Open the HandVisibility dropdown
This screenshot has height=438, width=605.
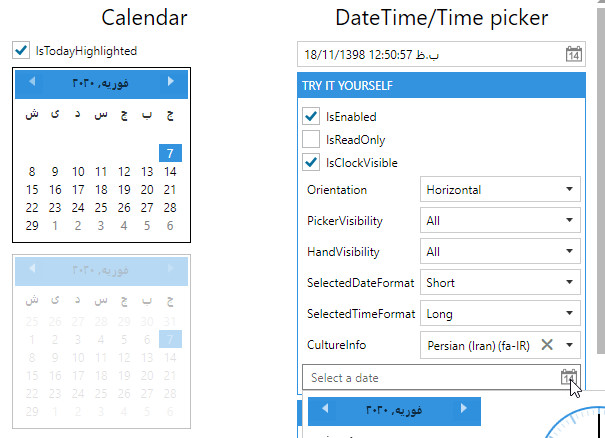pyautogui.click(x=569, y=252)
